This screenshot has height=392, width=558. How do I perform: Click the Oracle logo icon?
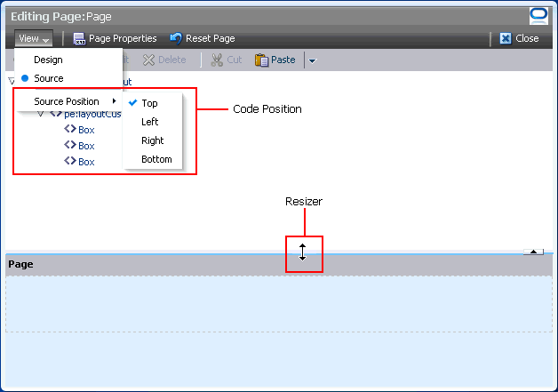pos(538,16)
